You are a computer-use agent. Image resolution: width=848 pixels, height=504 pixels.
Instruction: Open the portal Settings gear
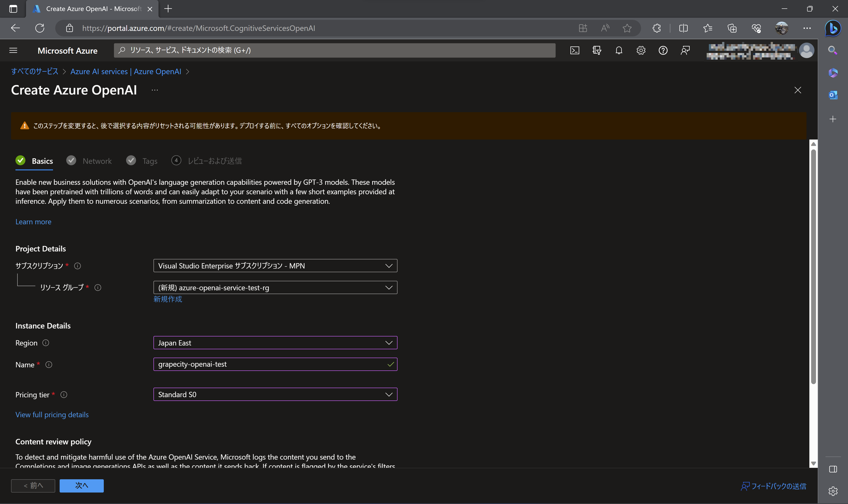pos(641,51)
